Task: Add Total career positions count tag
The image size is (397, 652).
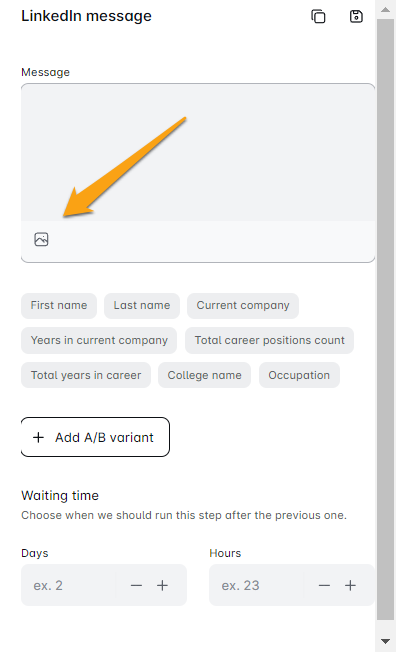Action: click(269, 341)
